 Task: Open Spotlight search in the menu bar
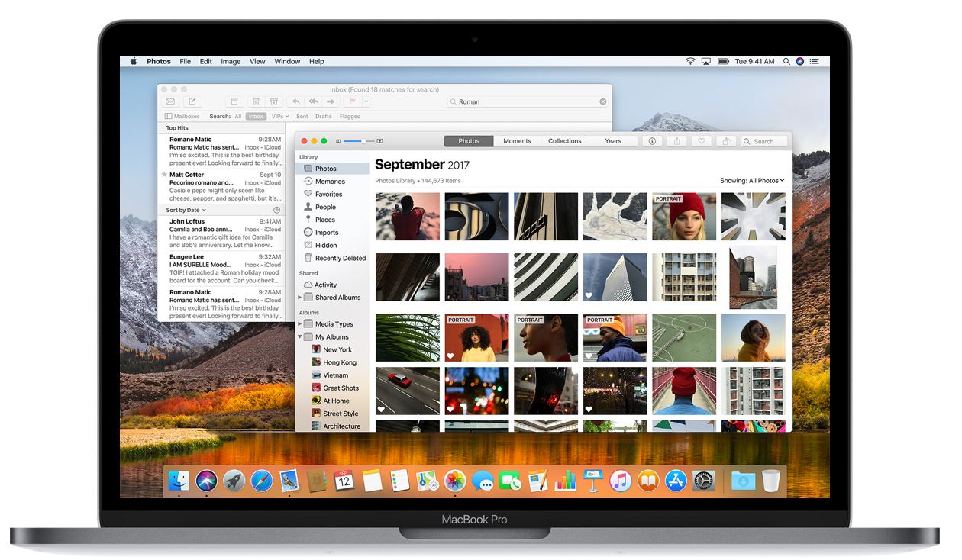coord(786,61)
